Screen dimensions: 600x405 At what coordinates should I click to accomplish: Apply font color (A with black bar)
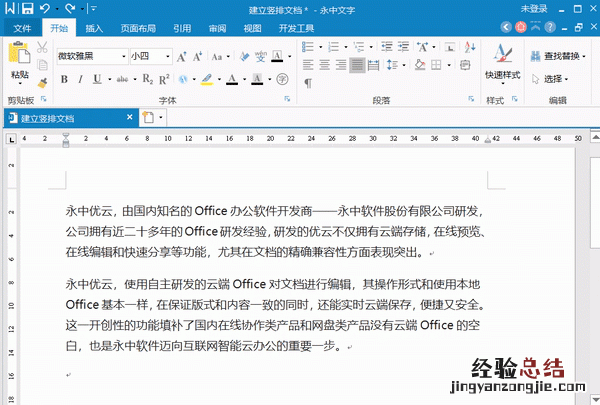click(x=232, y=79)
